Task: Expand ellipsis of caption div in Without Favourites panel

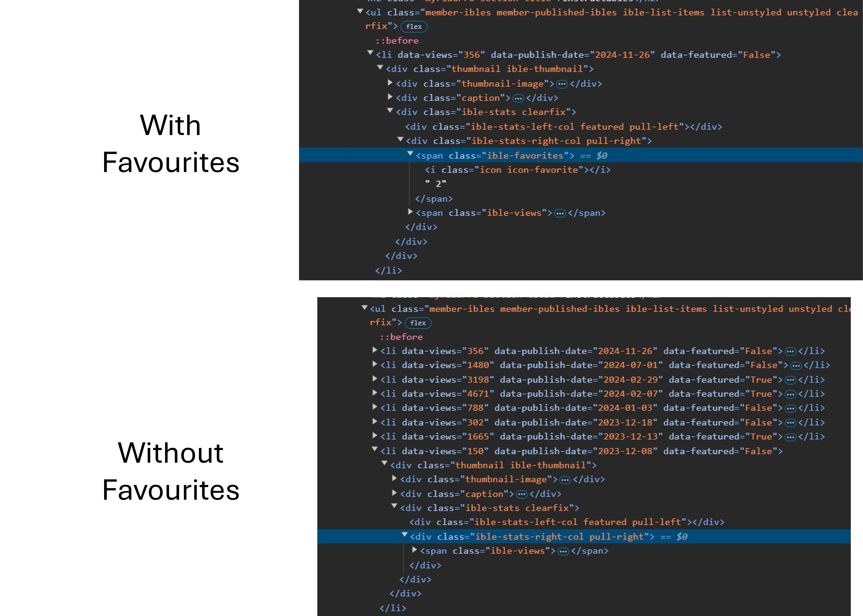Action: (522, 494)
